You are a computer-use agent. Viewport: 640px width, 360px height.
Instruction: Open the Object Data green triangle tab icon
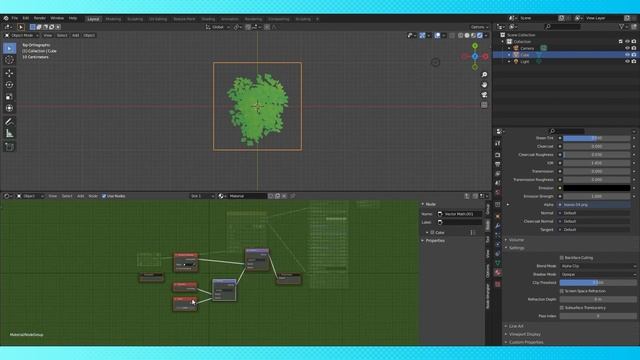tap(498, 263)
